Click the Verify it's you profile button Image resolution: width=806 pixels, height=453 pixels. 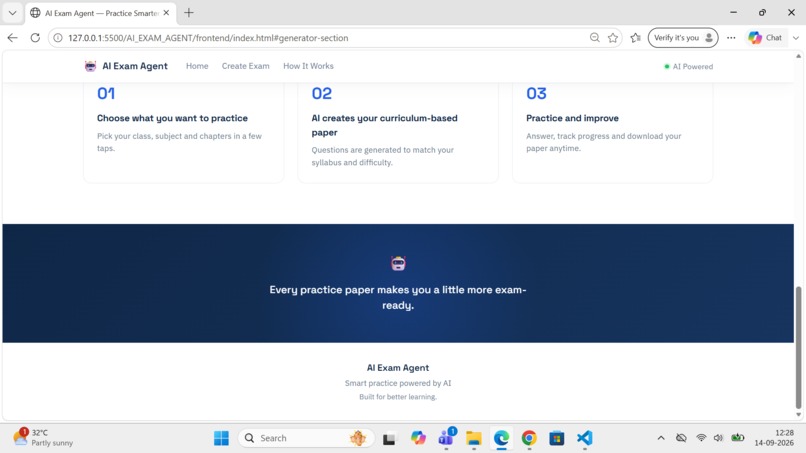click(x=683, y=38)
